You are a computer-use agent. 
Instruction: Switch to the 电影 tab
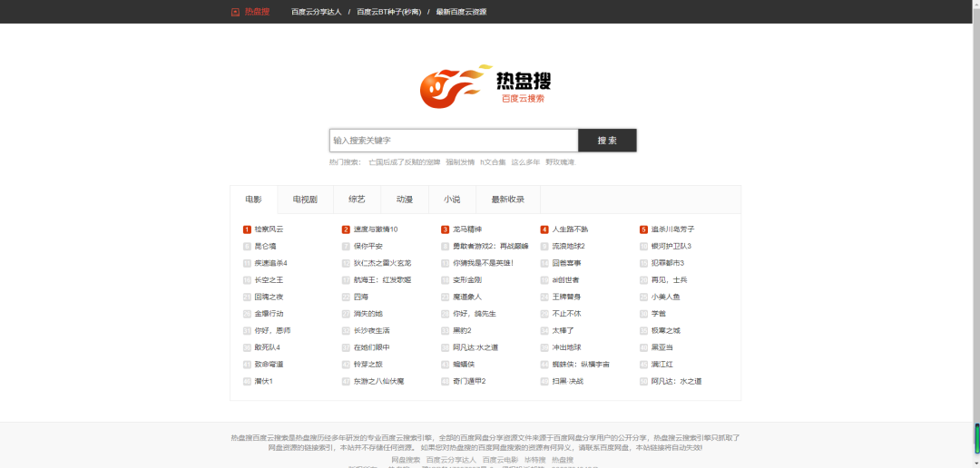(x=254, y=200)
